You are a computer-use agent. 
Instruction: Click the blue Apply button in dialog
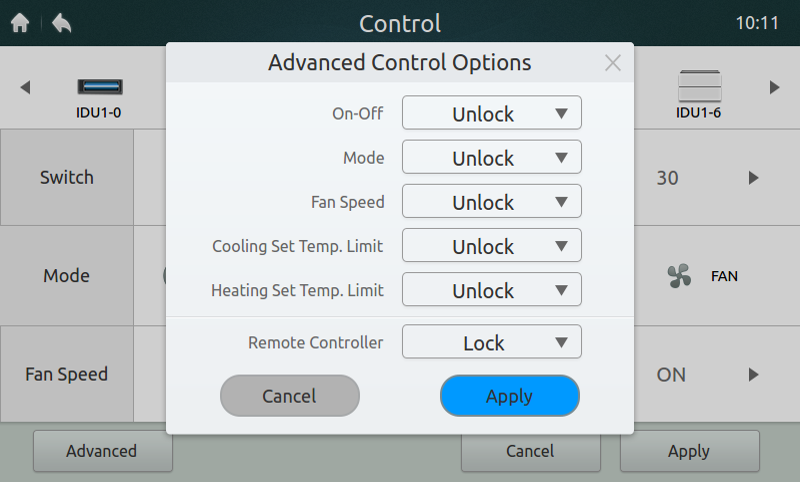pyautogui.click(x=510, y=396)
